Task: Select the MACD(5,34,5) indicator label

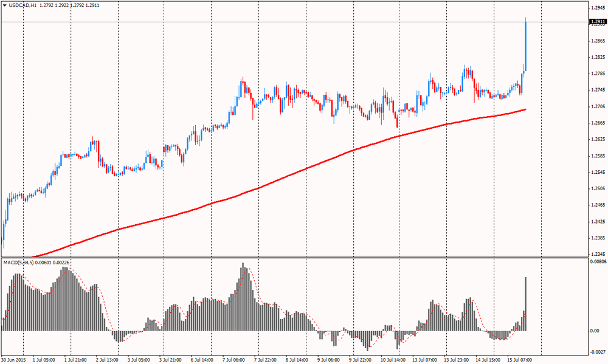Action: tap(19, 263)
